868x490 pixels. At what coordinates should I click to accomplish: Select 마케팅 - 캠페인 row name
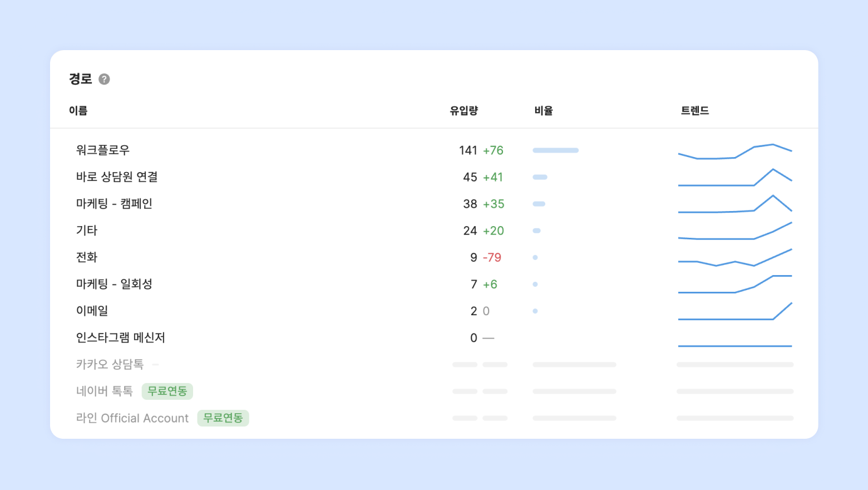(x=114, y=204)
